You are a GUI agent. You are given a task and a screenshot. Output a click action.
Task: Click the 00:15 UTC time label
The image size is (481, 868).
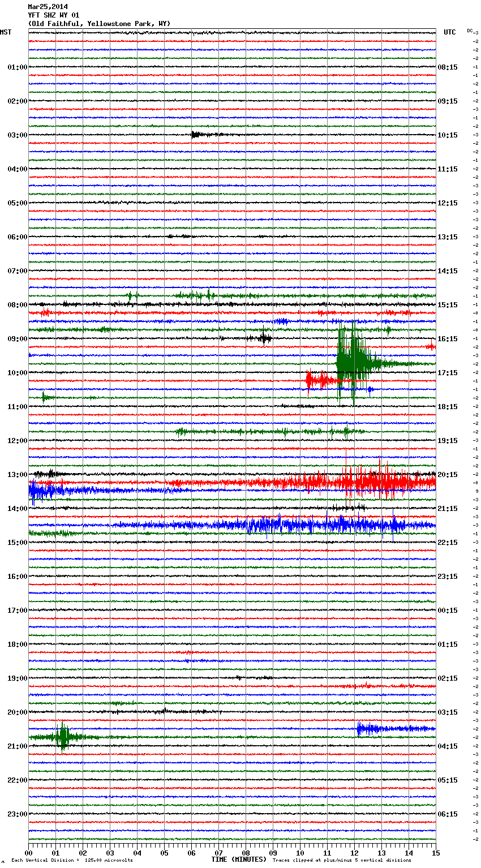(448, 611)
